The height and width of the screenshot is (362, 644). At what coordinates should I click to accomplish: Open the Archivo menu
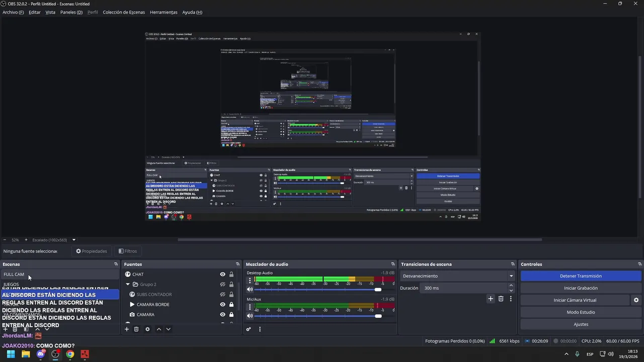coord(13,12)
